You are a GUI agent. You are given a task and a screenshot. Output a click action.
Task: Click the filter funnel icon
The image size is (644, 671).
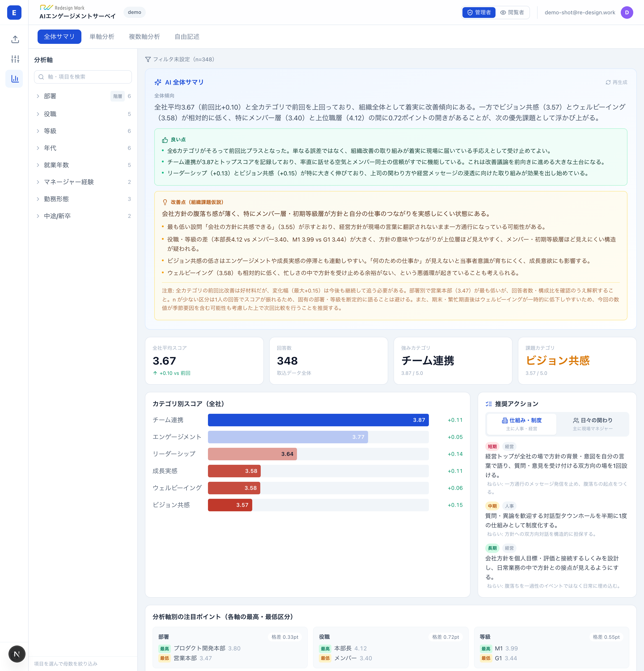click(148, 59)
